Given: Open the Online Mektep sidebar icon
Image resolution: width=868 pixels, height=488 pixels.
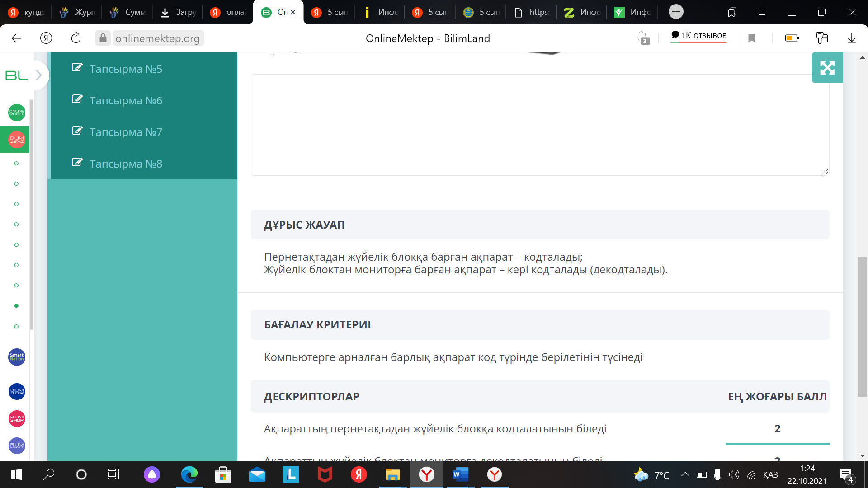Looking at the screenshot, I should (17, 113).
